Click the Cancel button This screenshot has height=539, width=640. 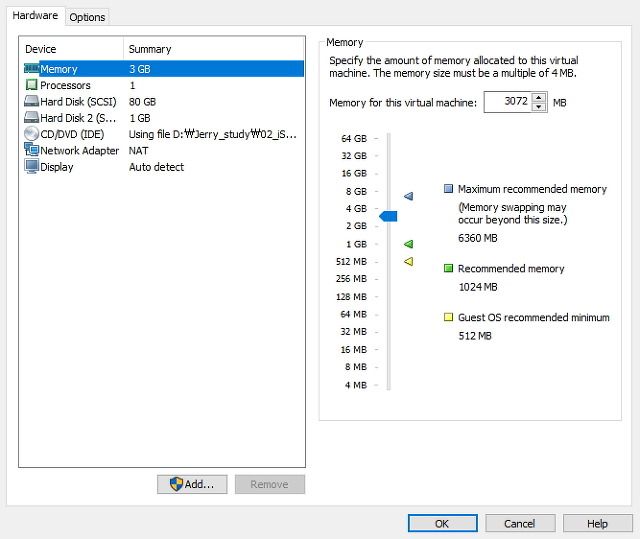(x=520, y=523)
